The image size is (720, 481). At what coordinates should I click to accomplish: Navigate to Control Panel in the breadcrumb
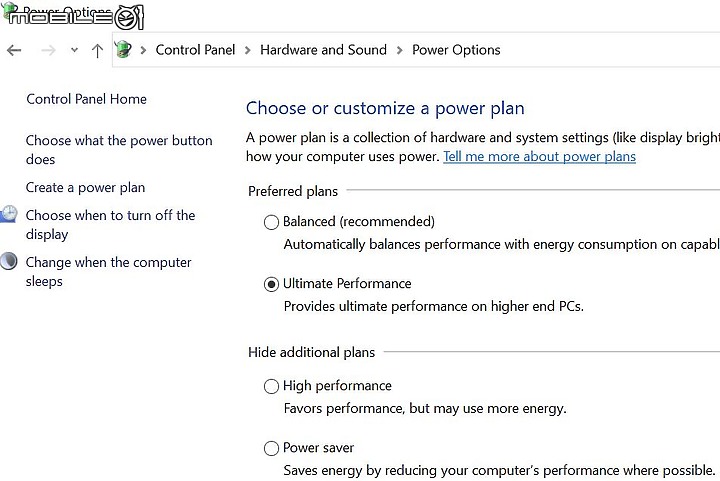click(x=197, y=50)
